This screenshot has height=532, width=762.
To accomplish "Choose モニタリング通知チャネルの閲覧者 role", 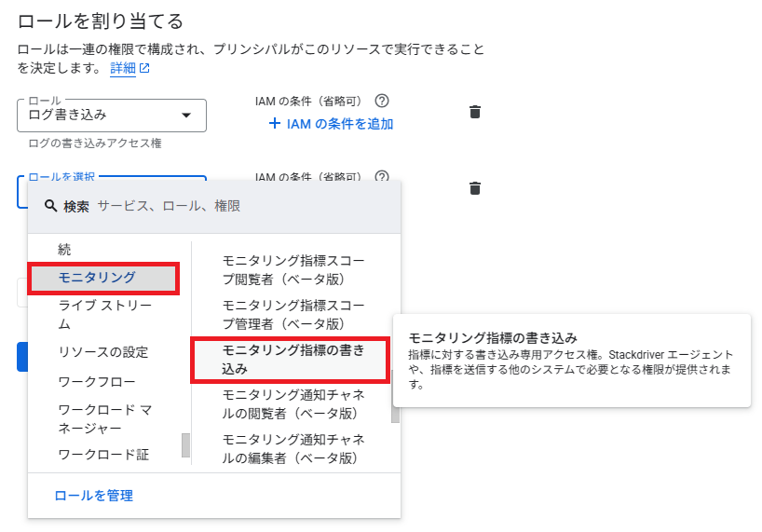I will [293, 402].
